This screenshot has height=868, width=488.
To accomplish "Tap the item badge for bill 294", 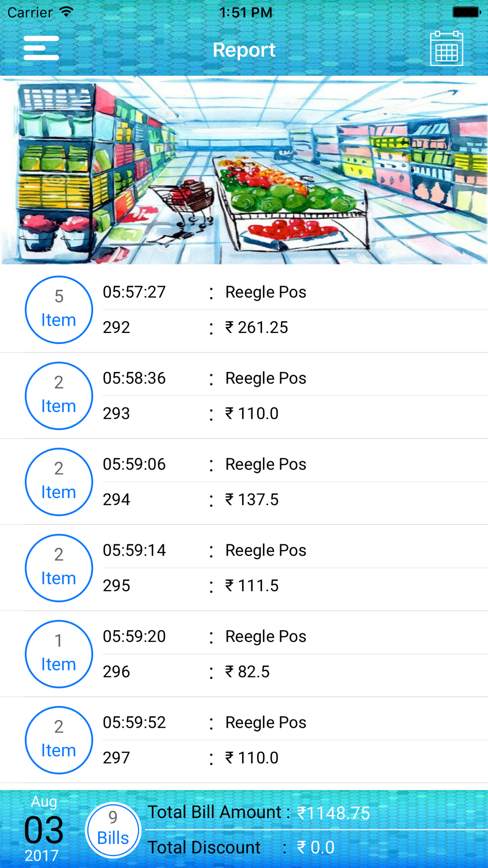I will pyautogui.click(x=59, y=482).
